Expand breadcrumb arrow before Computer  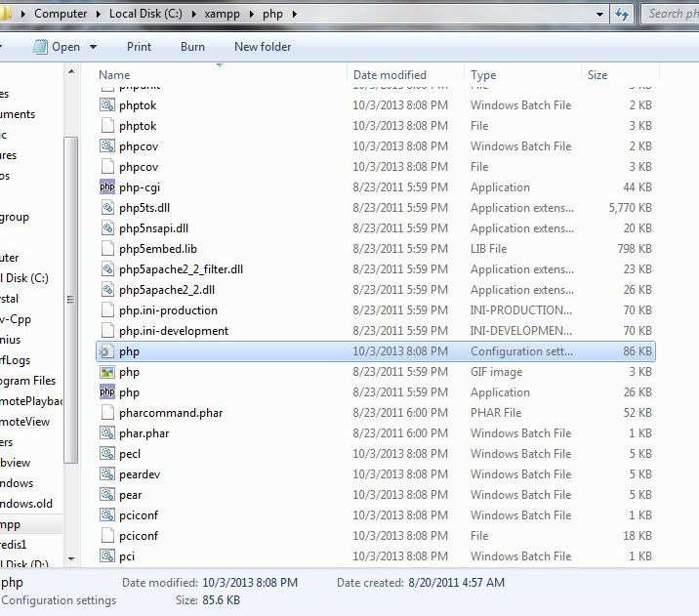23,15
